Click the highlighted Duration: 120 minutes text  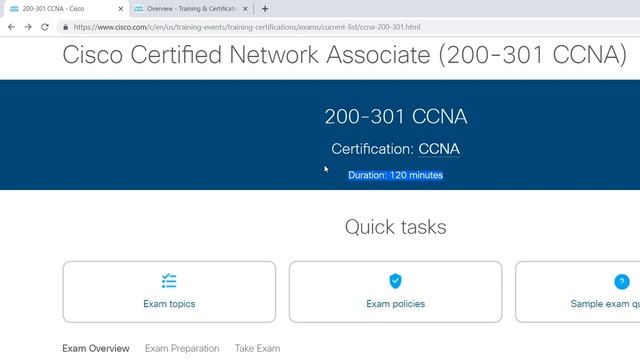395,175
